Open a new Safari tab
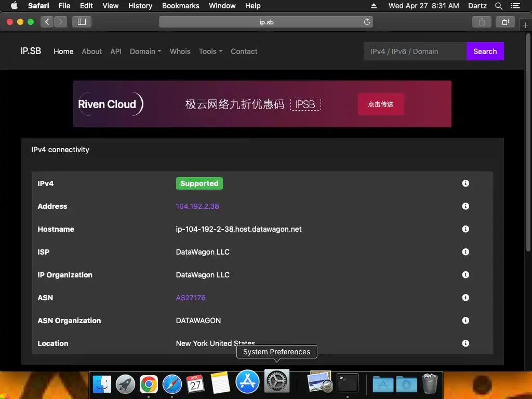 pyautogui.click(x=525, y=25)
